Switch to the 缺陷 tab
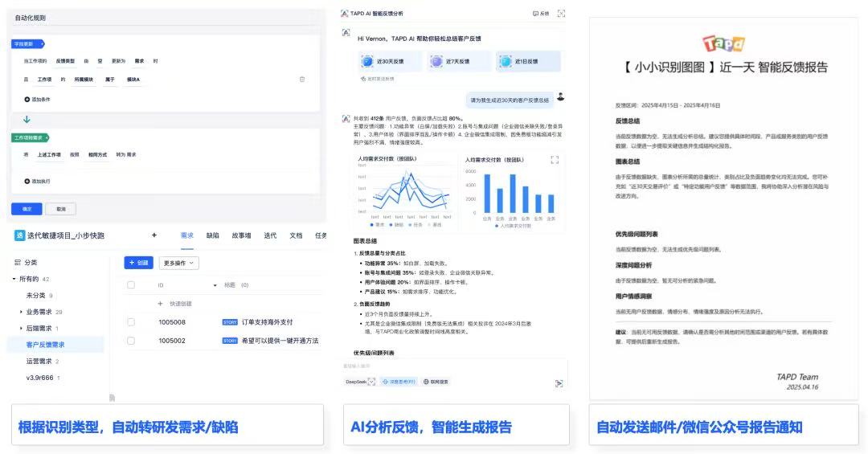The height and width of the screenshot is (454, 868). click(212, 236)
